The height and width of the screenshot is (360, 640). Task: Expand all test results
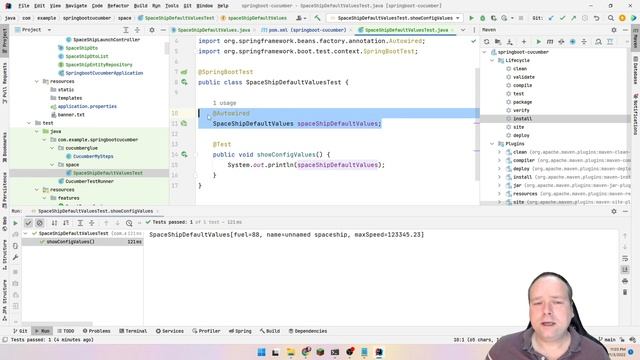pyautogui.click(x=80, y=223)
